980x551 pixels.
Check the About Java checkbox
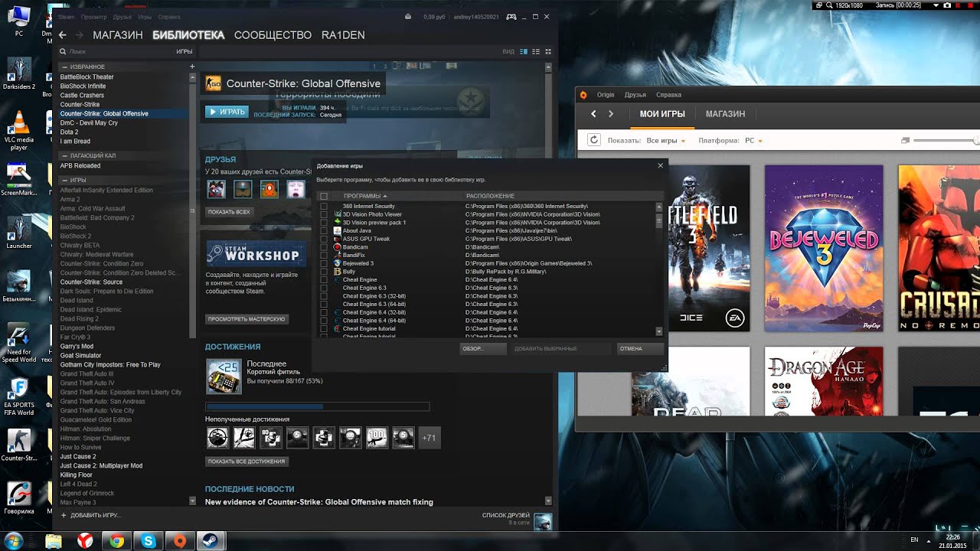[324, 230]
